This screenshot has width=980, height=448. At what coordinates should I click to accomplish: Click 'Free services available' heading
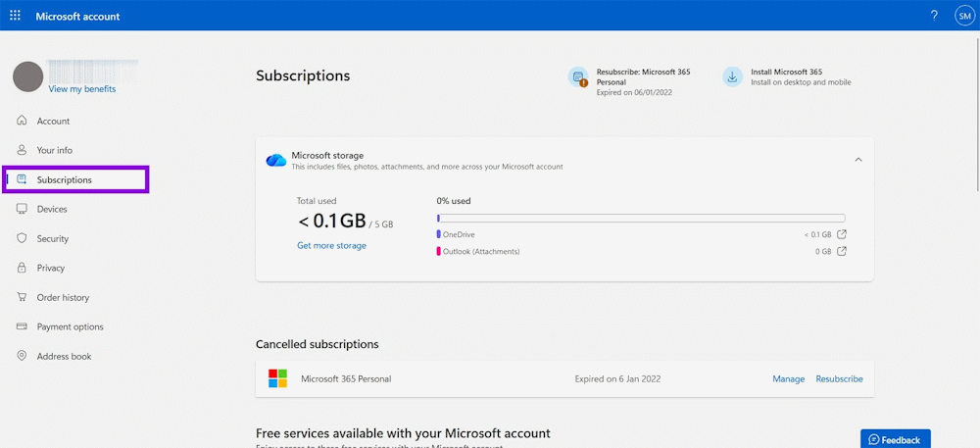point(403,433)
